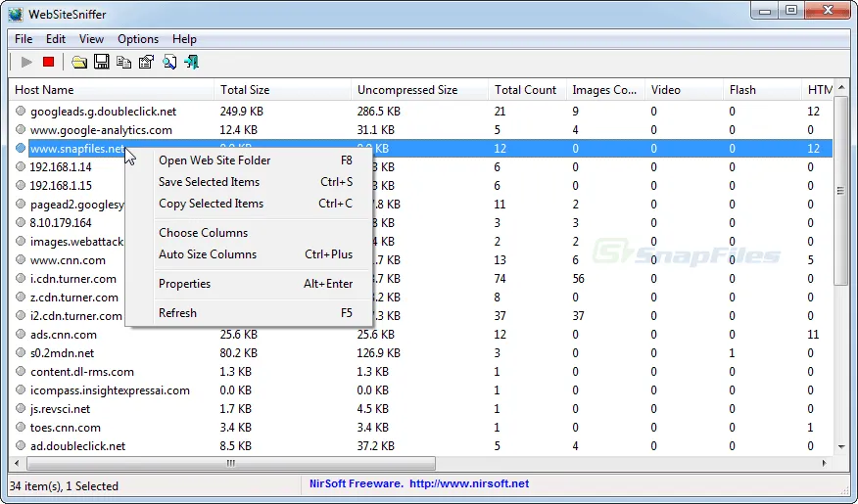Click the horizontal scrollbar thumb
This screenshot has height=504, width=858.
[x=231, y=463]
